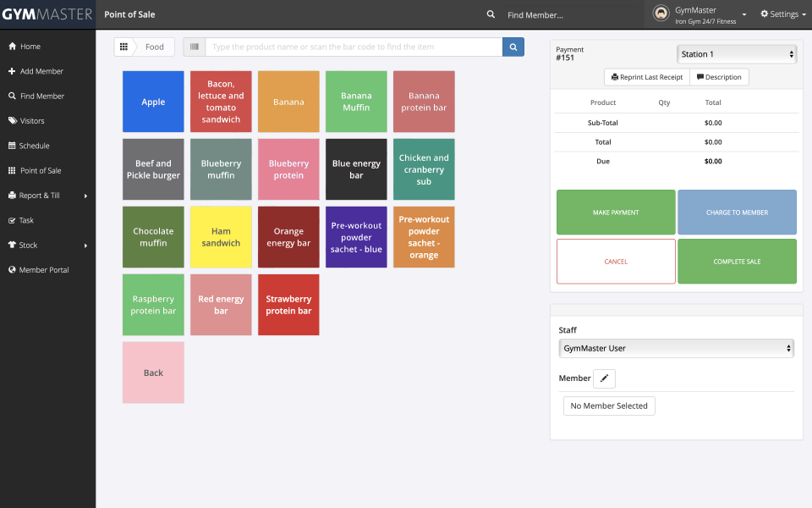The width and height of the screenshot is (812, 508).
Task: Click the Home icon in the sidebar
Action: point(12,47)
